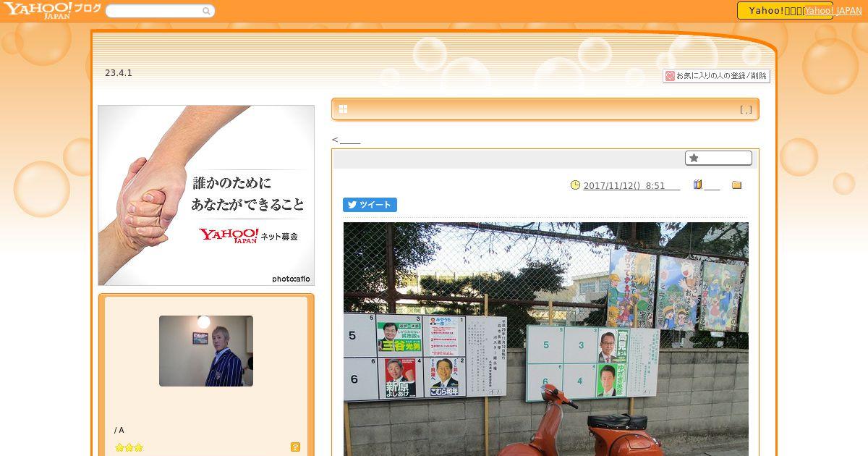Click the bracket links at title bar right
The image size is (868, 456).
click(x=746, y=110)
